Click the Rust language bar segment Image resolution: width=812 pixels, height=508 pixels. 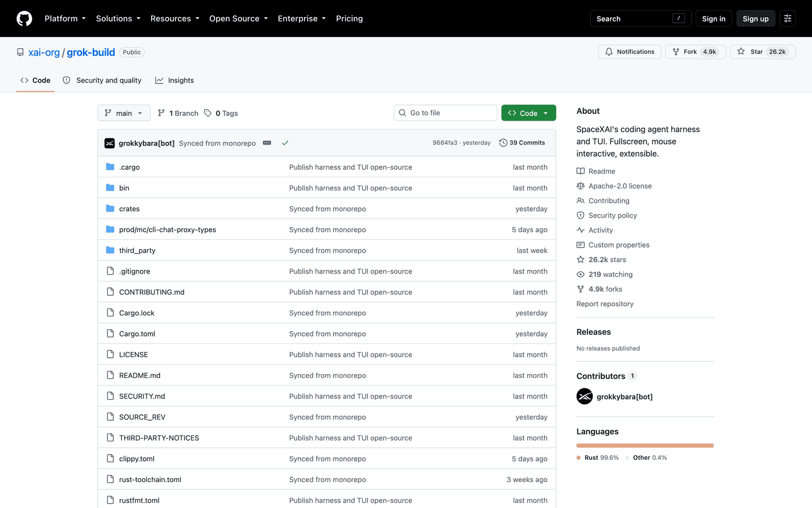(x=644, y=446)
